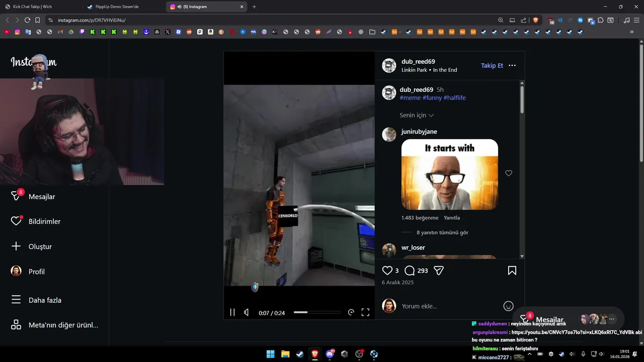Open extensions puzzle-piece menu
Viewport: 644px width, 362px height.
click(600, 20)
